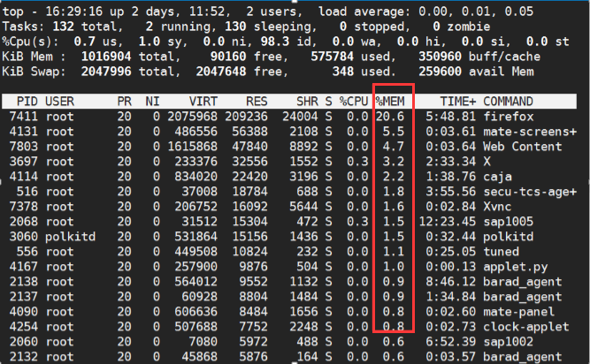This screenshot has width=590, height=364.
Task: Click PID 3697 in the list
Action: point(24,162)
